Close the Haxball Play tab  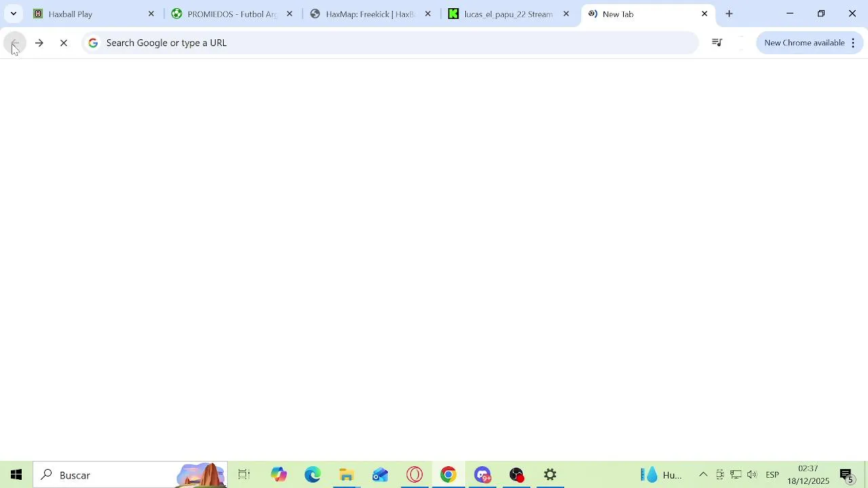(151, 14)
